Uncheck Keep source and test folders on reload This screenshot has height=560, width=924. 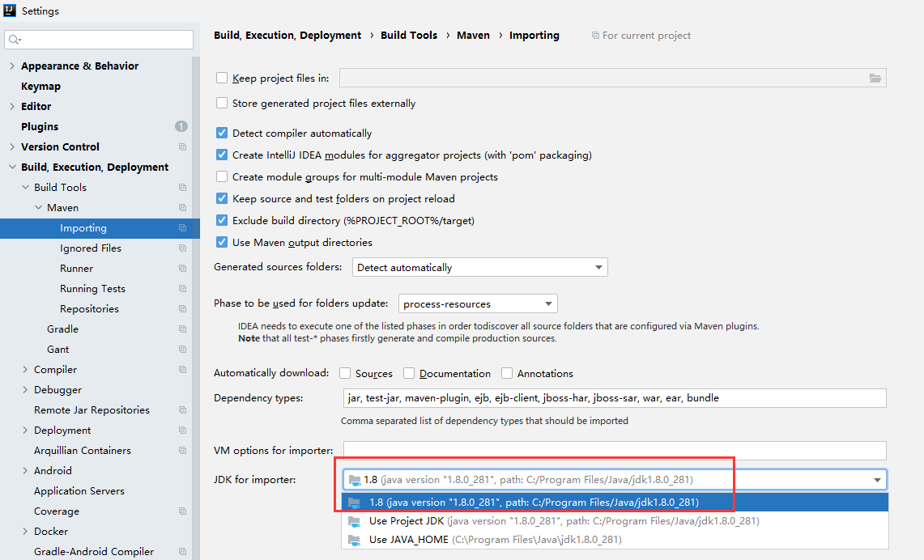tap(222, 198)
